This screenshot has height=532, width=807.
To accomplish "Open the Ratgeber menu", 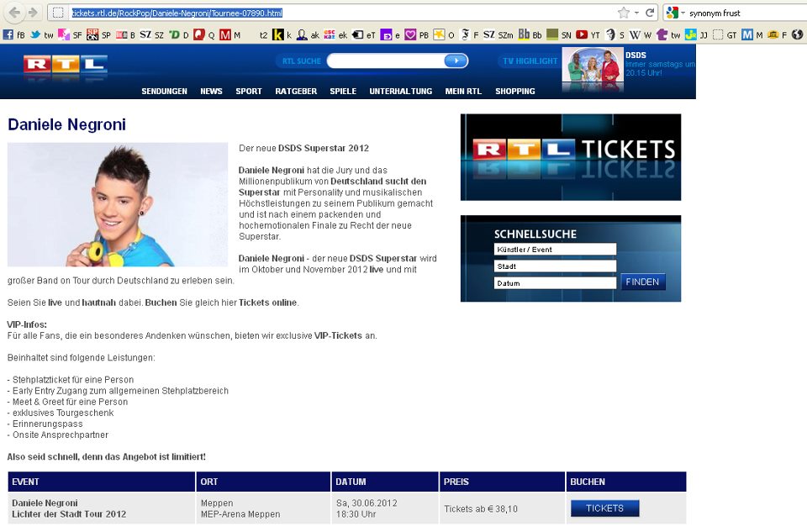I will [296, 91].
